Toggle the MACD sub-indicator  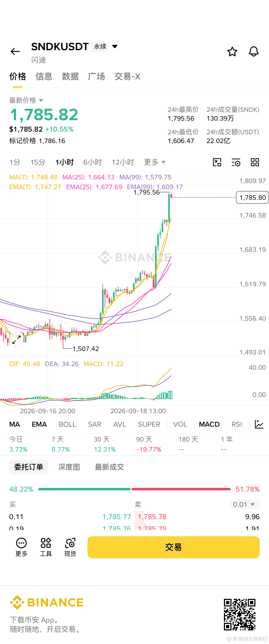[x=209, y=424]
